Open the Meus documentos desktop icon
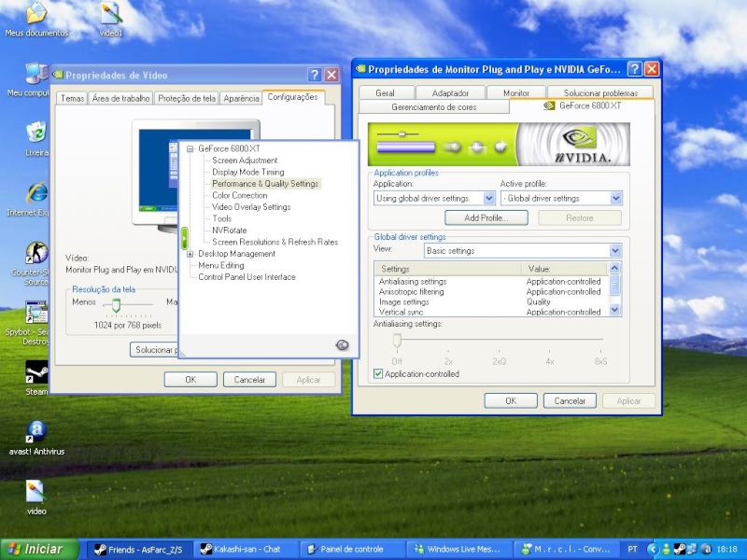 (36, 19)
